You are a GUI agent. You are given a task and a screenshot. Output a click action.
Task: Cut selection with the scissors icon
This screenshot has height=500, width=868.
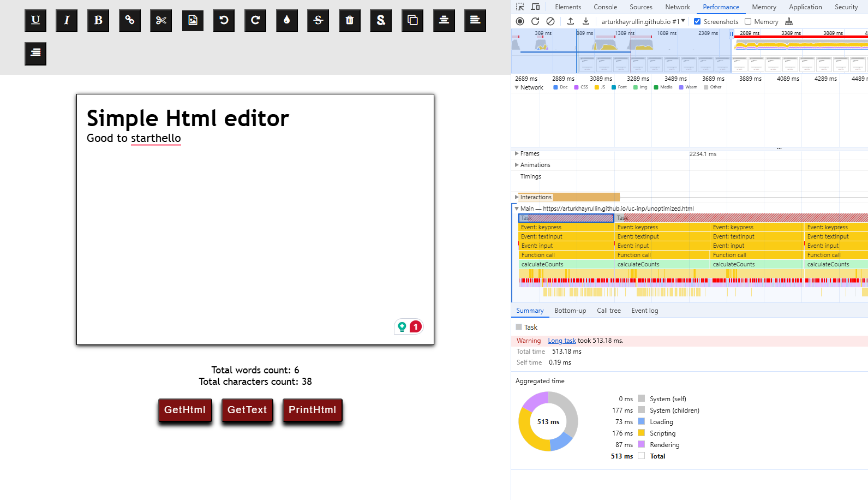click(161, 21)
